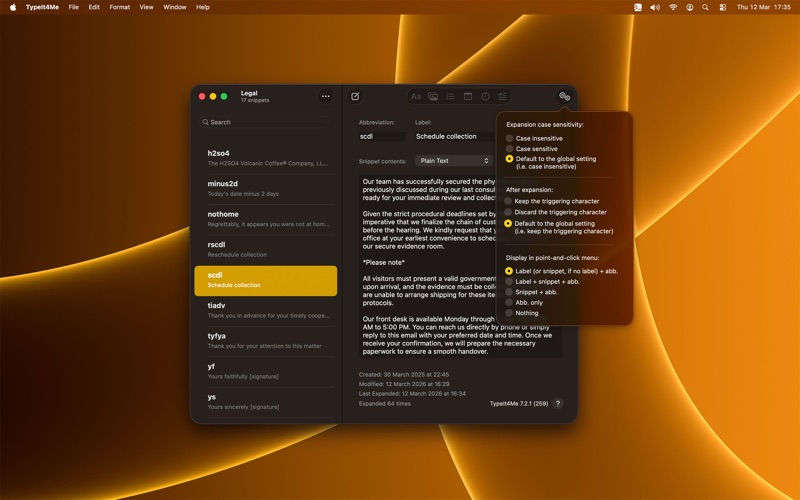Click the question mark help button
This screenshot has height=500, width=800.
pos(558,404)
